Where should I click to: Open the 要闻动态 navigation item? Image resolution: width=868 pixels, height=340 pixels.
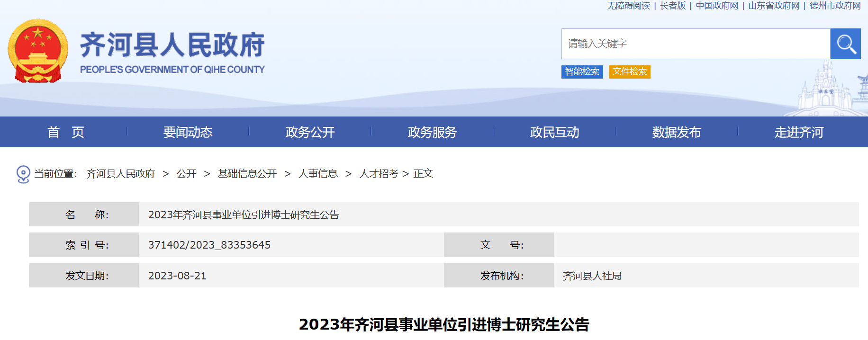click(188, 132)
